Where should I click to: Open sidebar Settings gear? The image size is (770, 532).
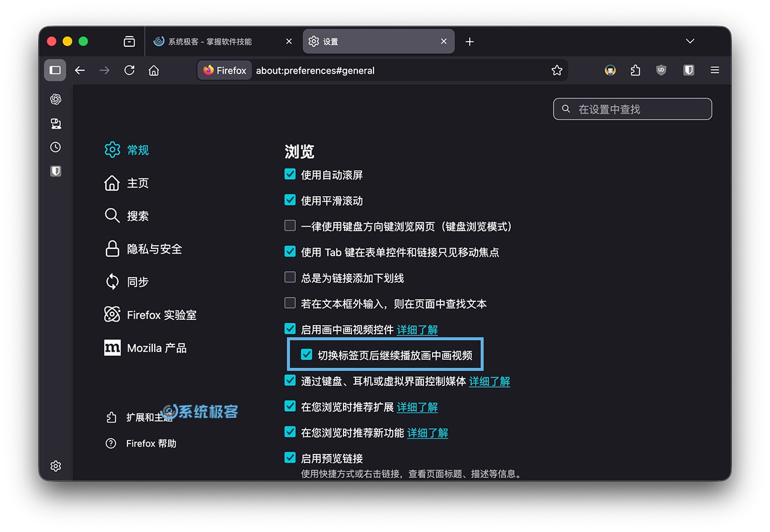point(55,466)
